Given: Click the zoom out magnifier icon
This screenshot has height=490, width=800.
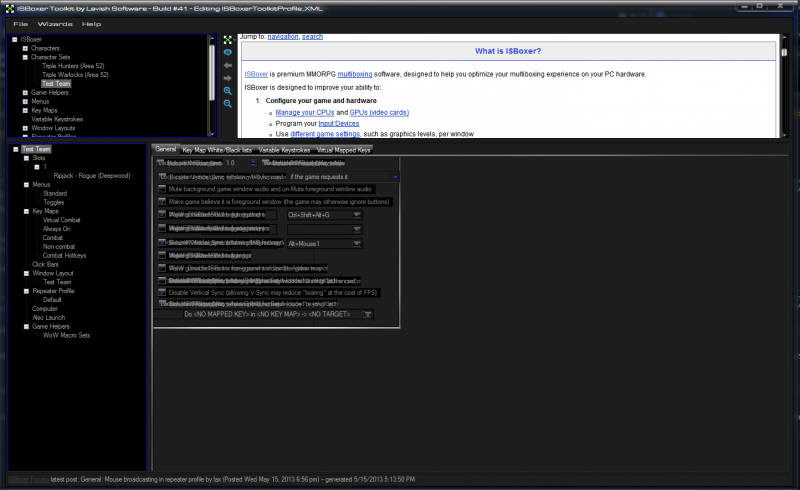Looking at the screenshot, I should click(228, 104).
